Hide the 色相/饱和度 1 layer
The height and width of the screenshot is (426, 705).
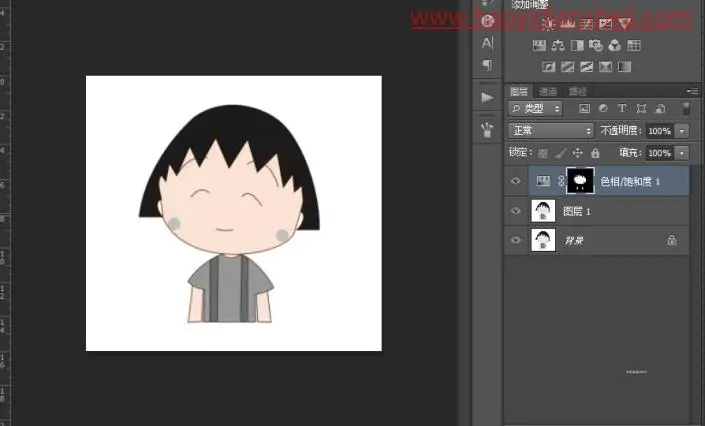pos(516,181)
